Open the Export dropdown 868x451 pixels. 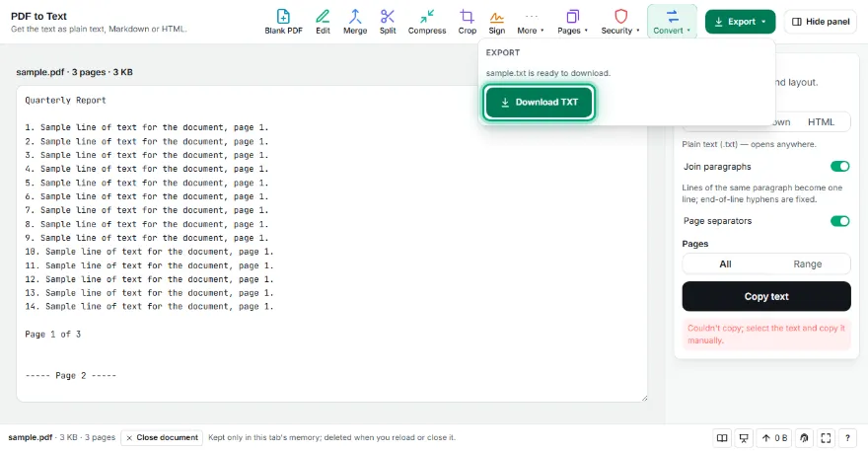(x=740, y=22)
